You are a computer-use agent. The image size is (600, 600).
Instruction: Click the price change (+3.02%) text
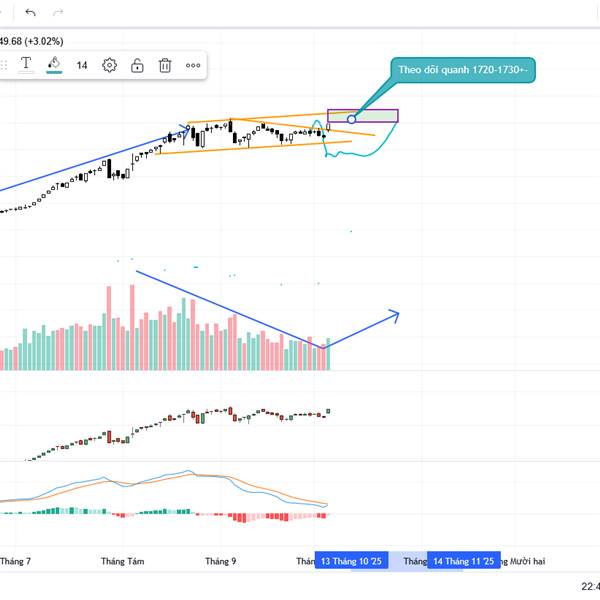pos(45,41)
